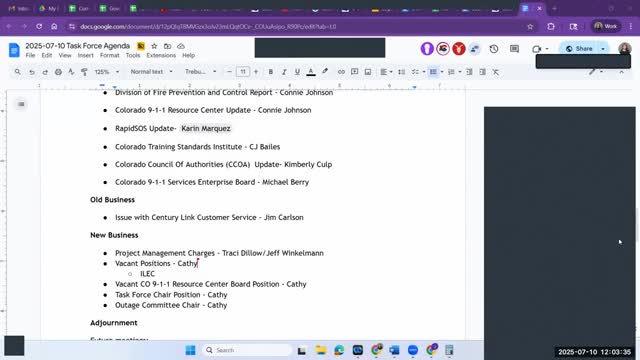640x360 pixels.
Task: Open the text color picker
Action: (311, 72)
